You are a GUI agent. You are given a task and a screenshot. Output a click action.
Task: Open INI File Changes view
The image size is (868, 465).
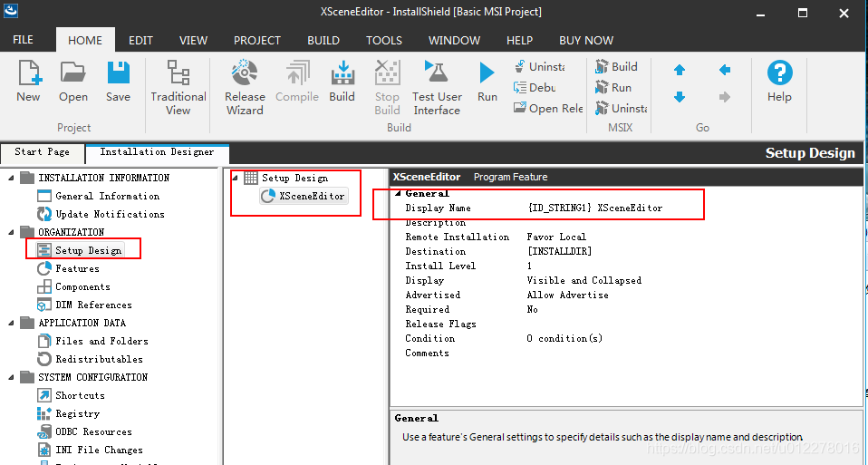(x=90, y=450)
